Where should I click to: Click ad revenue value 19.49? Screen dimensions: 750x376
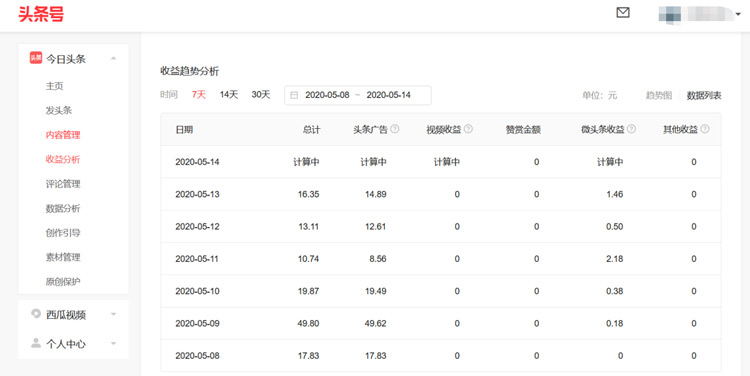(375, 291)
